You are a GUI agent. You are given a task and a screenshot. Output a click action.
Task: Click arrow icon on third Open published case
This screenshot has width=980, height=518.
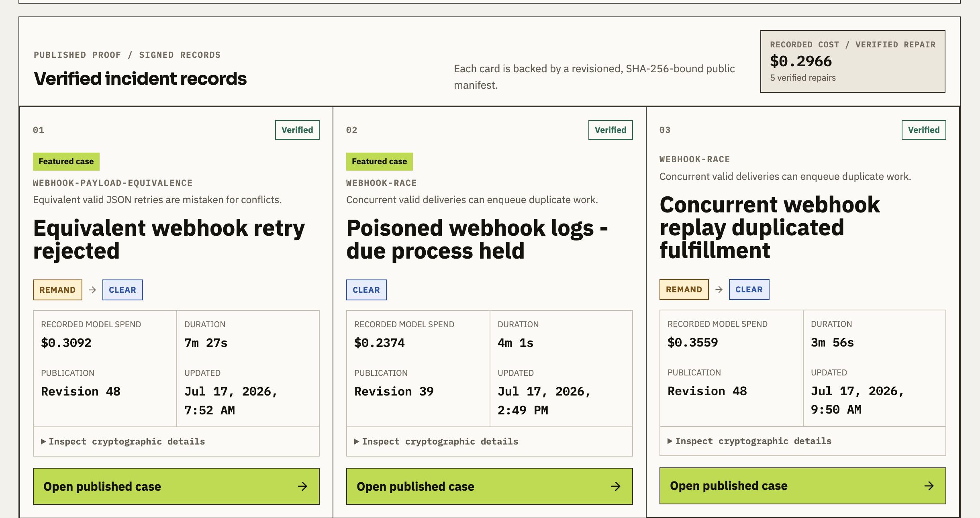point(929,486)
